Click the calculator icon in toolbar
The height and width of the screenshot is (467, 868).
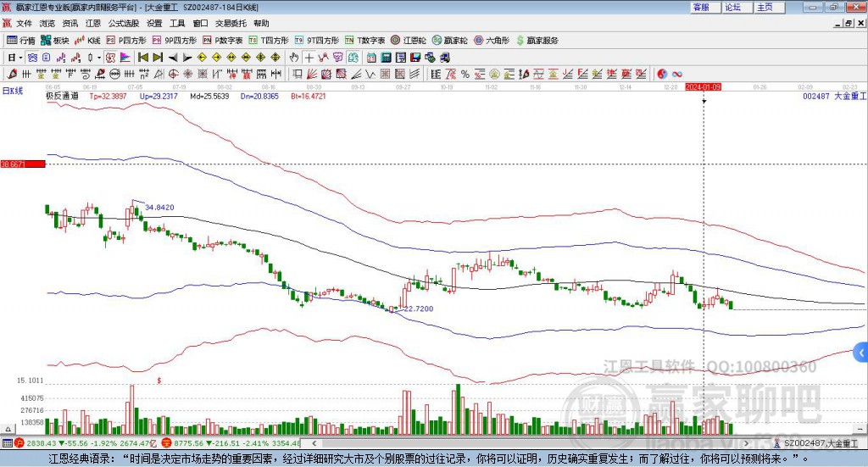tap(386, 58)
